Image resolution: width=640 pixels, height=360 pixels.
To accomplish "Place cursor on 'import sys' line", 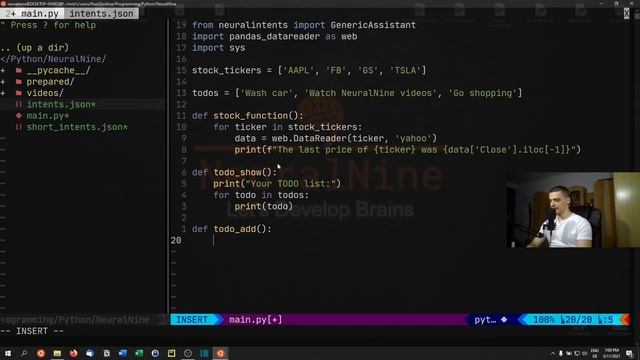I will click(218, 48).
